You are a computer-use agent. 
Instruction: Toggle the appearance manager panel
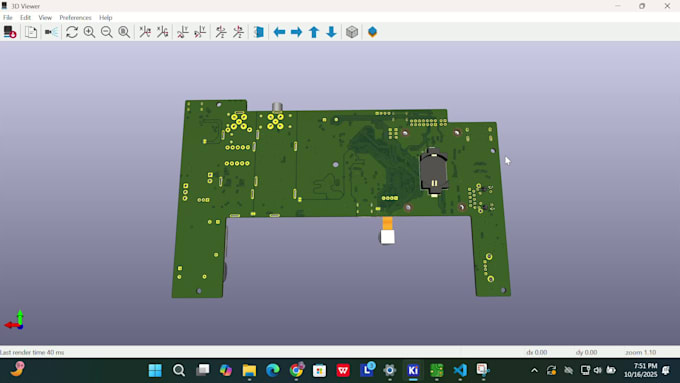click(373, 32)
